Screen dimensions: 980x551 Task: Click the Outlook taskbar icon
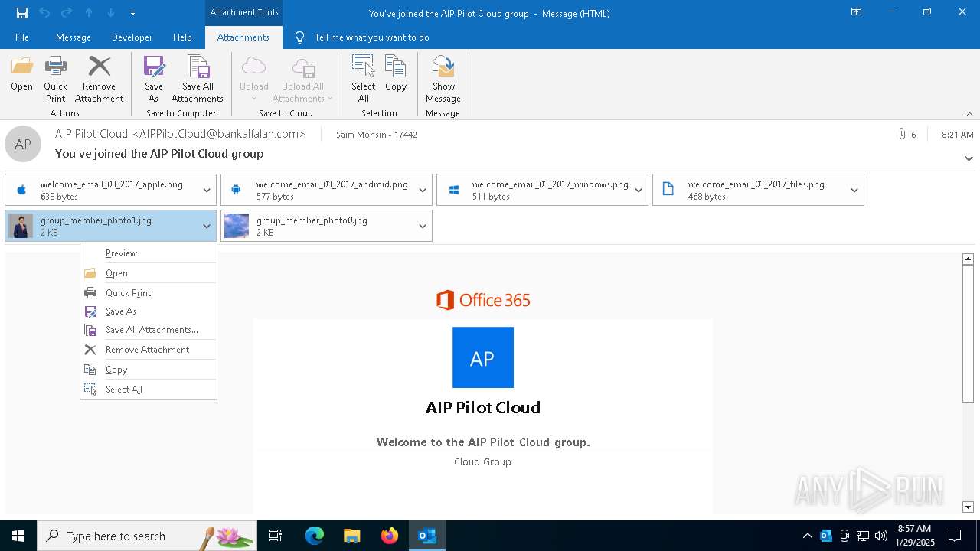click(x=426, y=536)
